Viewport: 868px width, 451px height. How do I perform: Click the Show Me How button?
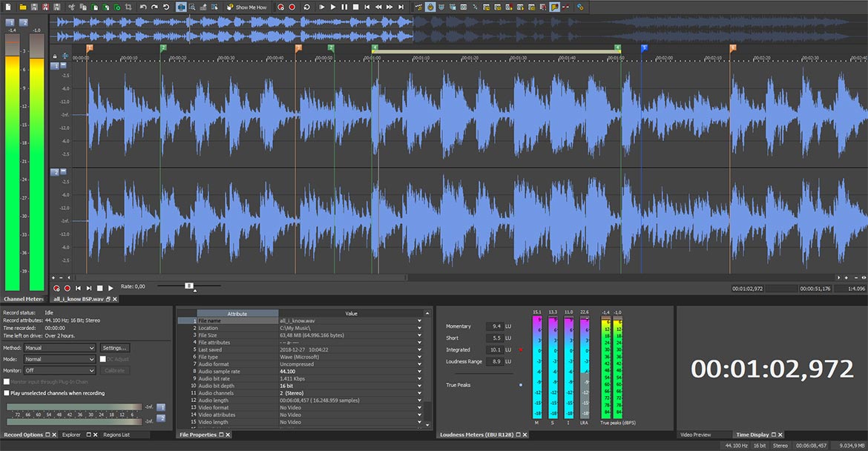(249, 7)
